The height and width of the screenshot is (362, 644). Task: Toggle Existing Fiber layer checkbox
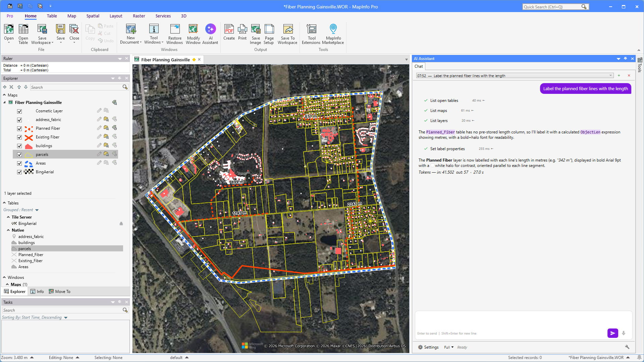[19, 137]
